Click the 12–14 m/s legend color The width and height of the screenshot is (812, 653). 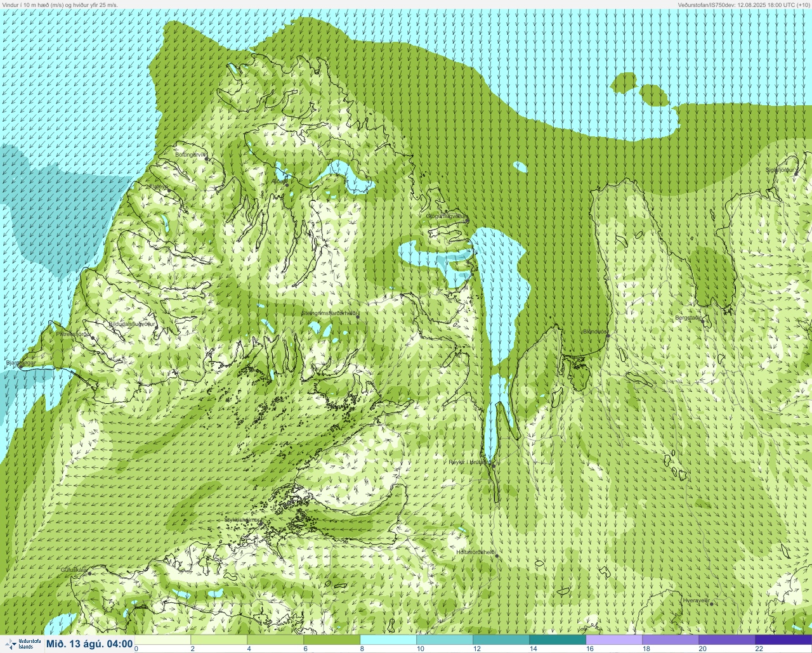[x=501, y=639]
